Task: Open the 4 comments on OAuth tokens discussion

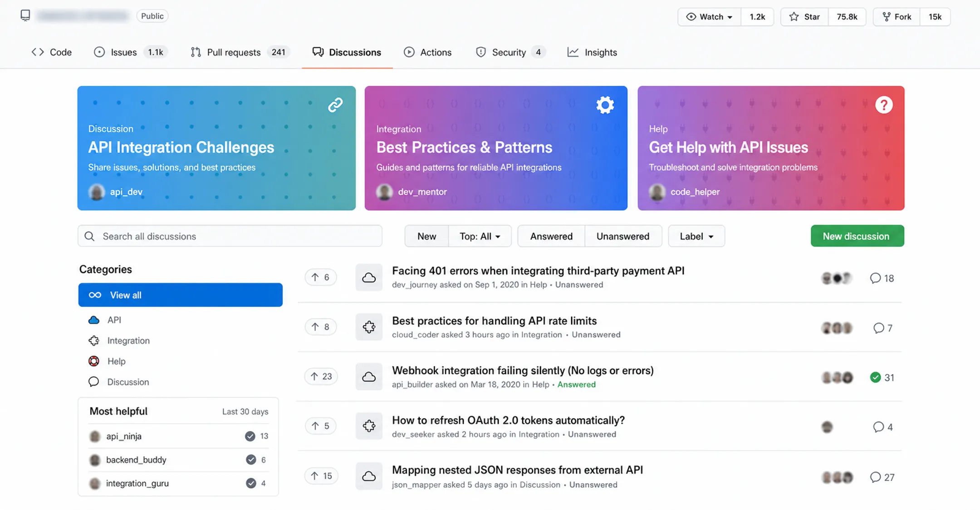Action: (x=883, y=427)
